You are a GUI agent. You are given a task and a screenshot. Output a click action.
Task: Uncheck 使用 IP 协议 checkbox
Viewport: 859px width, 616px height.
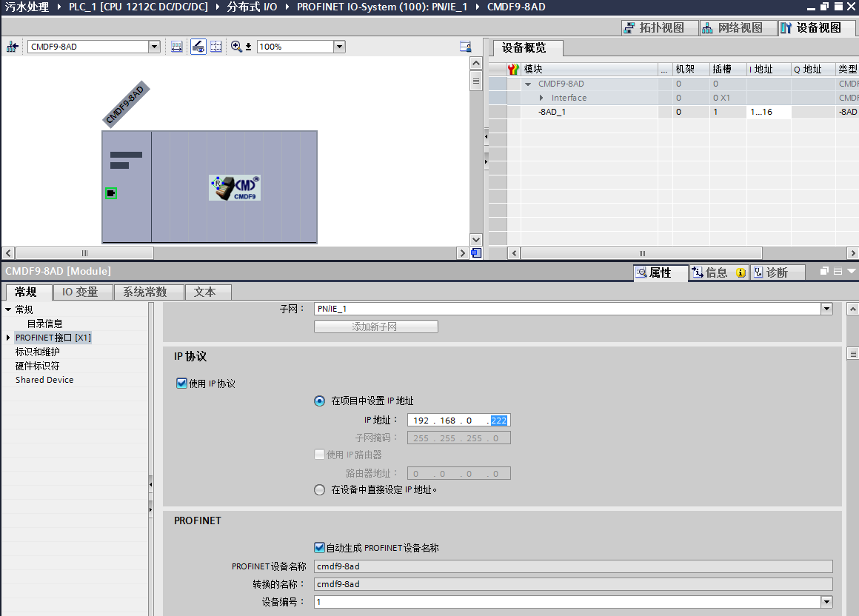[x=181, y=384]
